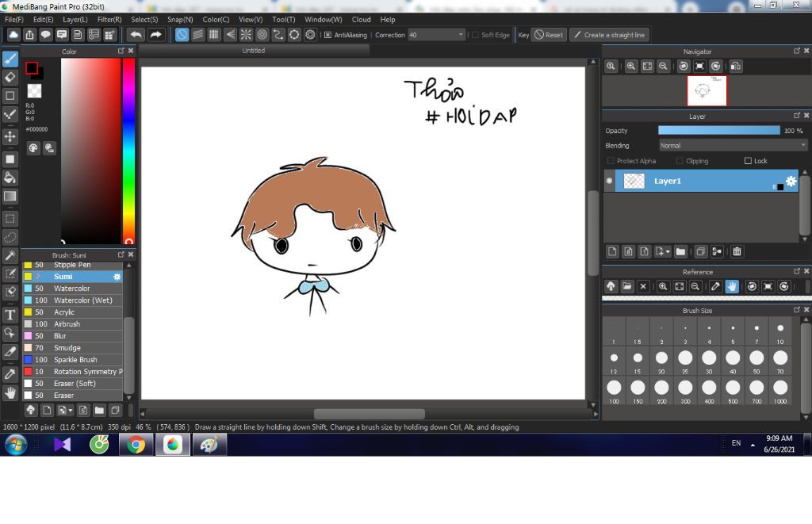Zoom in on Navigator panel

[x=630, y=67]
